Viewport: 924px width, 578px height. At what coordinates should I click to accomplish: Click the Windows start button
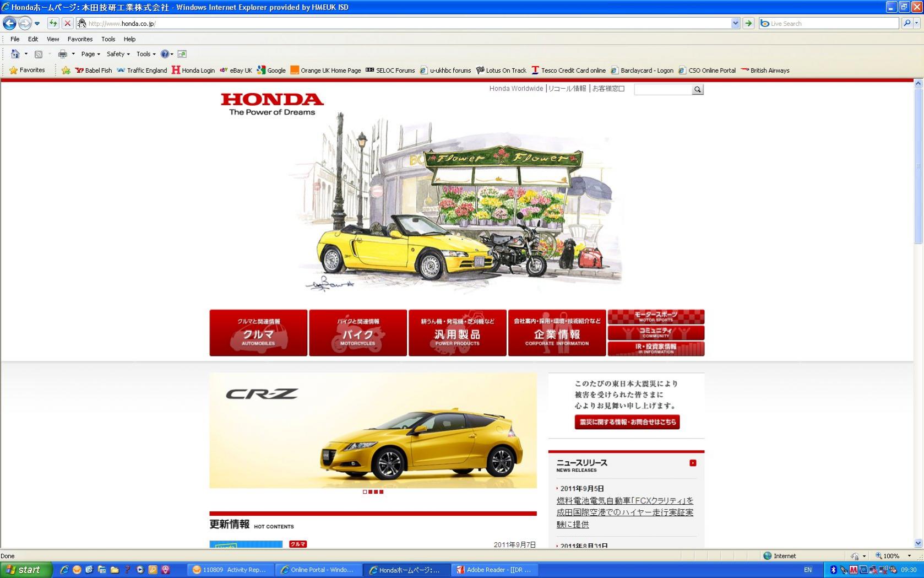point(26,570)
